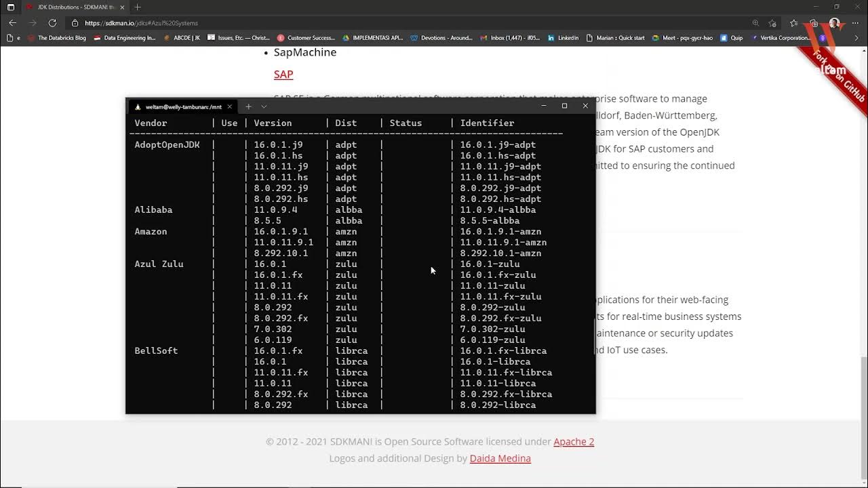Screen dimensions: 868x488
Task: Click the 'Identifier' column header text
Action: tap(487, 123)
